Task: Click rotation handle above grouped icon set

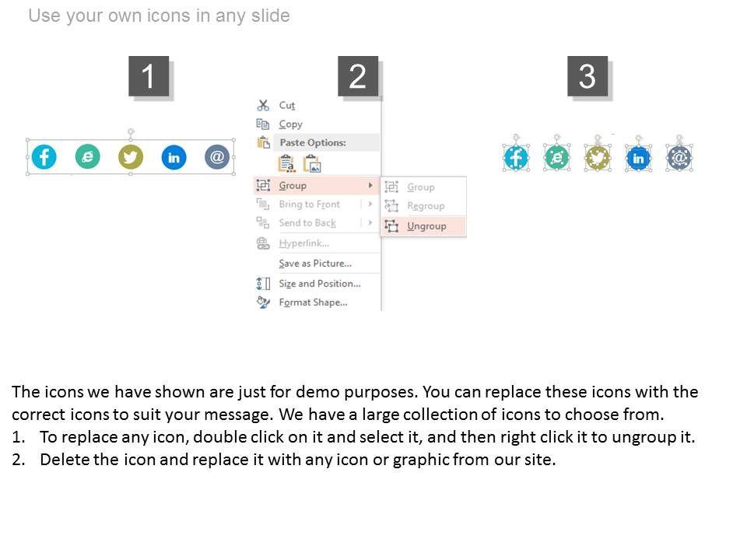Action: (131, 131)
